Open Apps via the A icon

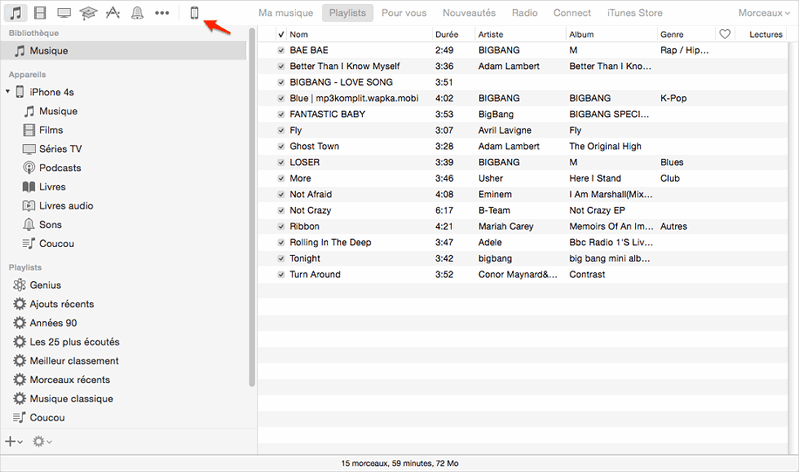tap(113, 13)
